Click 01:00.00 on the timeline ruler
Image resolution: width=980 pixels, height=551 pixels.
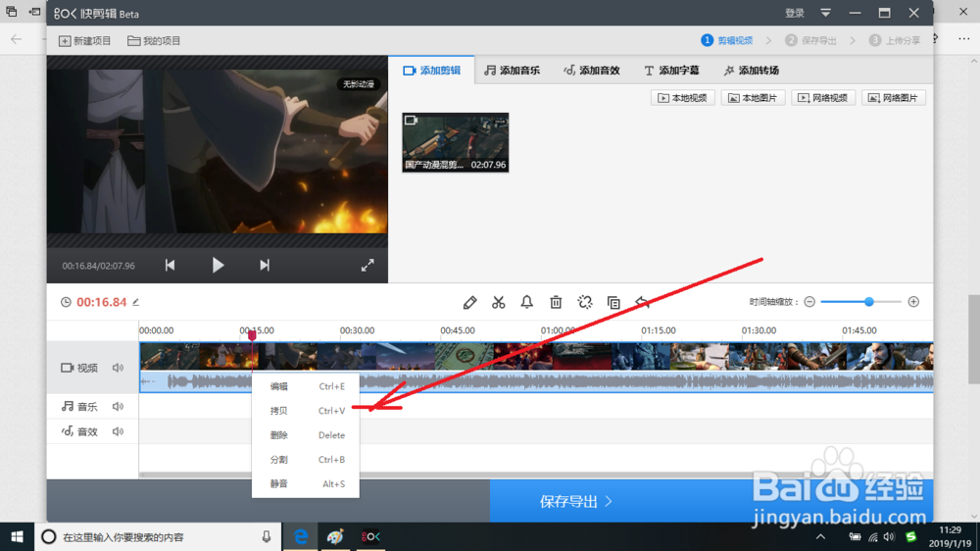coord(558,330)
